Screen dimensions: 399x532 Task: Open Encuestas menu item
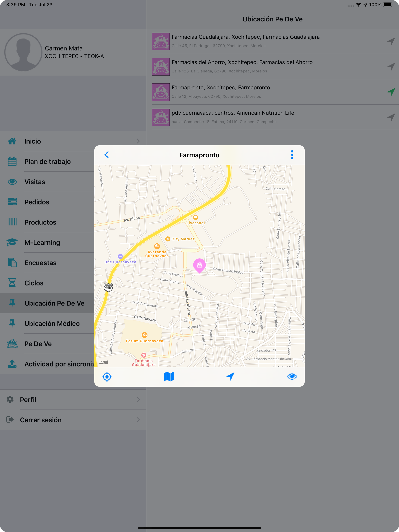point(47,263)
